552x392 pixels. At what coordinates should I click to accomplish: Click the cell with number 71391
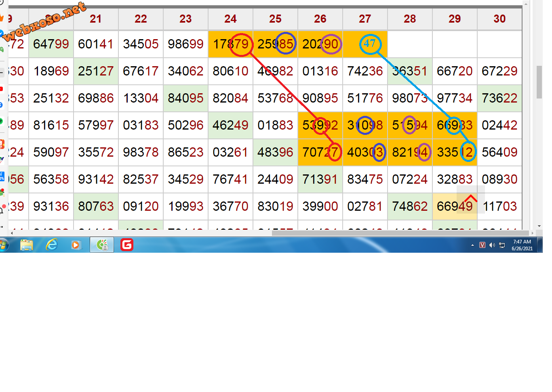coord(320,179)
